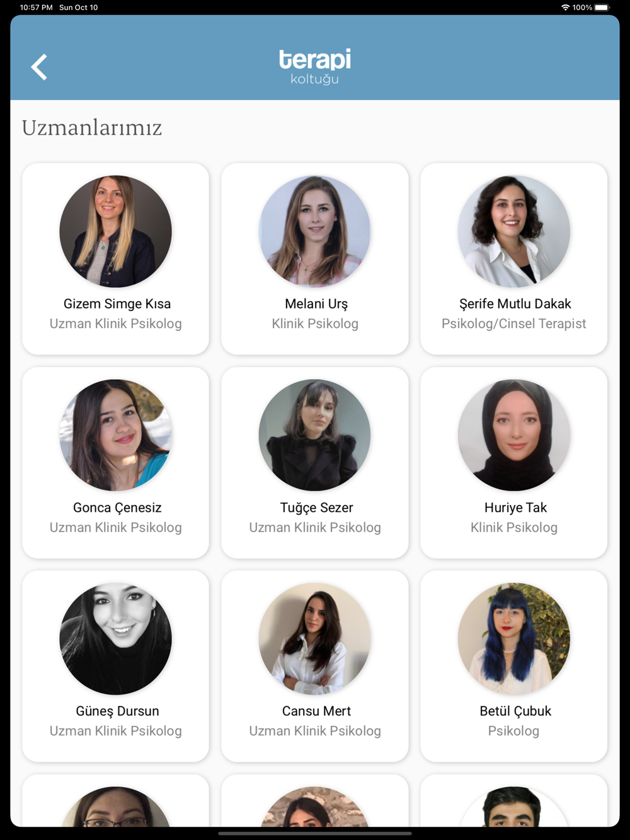Screen dimensions: 630x840
Task: Select the Huriye Tak name label
Action: pyautogui.click(x=515, y=508)
